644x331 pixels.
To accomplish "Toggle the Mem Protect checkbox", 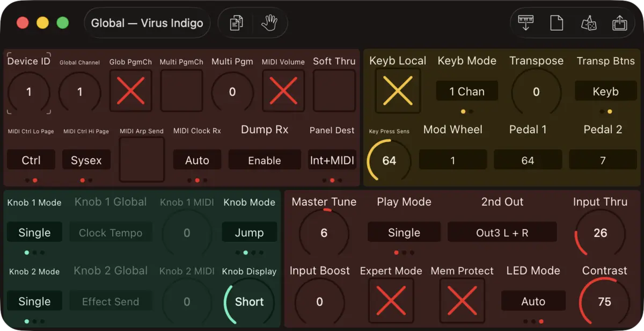I will (462, 301).
